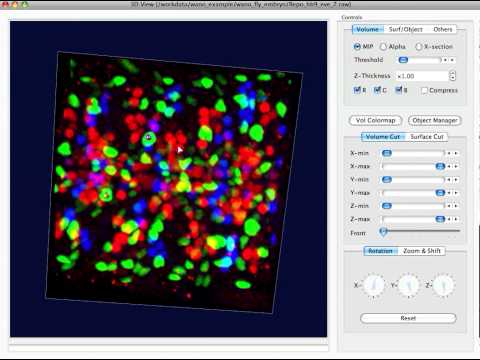Choose the Alpha rendering radio button
The image size is (480, 360).
pos(383,46)
